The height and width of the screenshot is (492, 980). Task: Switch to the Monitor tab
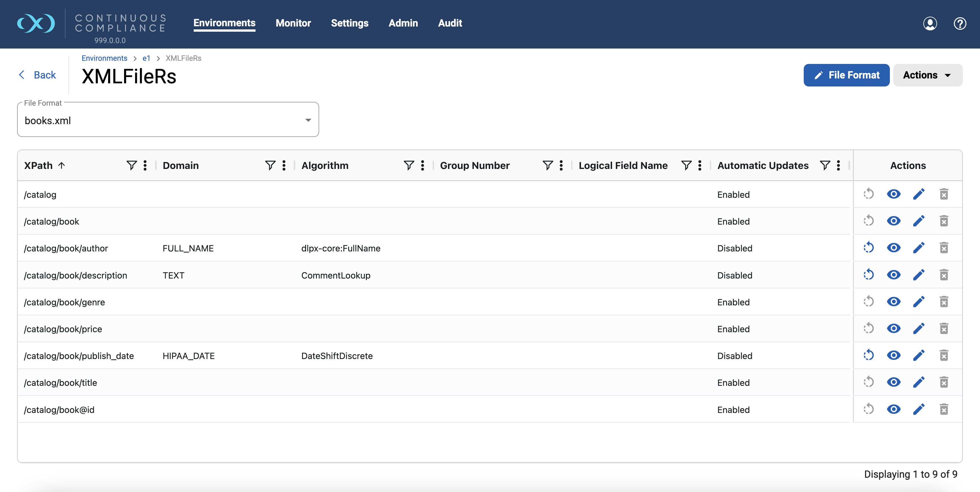click(293, 23)
